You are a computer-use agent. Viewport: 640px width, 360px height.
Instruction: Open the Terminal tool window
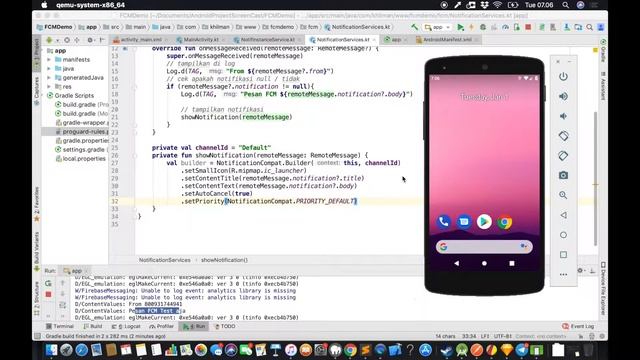60,326
